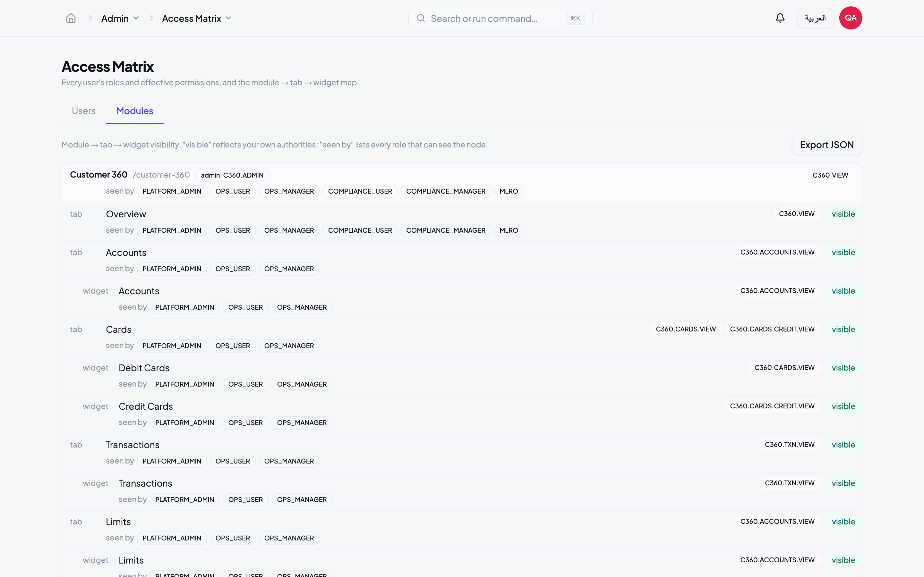Select the Credit Cards widget row

pyautogui.click(x=462, y=414)
